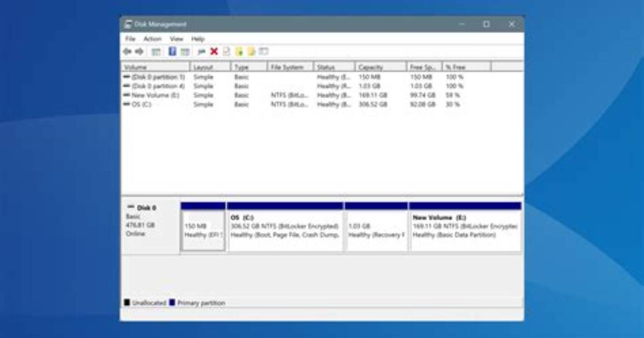Click the 169.11 GB capacity cell
The width and height of the screenshot is (644, 338).
(x=373, y=95)
